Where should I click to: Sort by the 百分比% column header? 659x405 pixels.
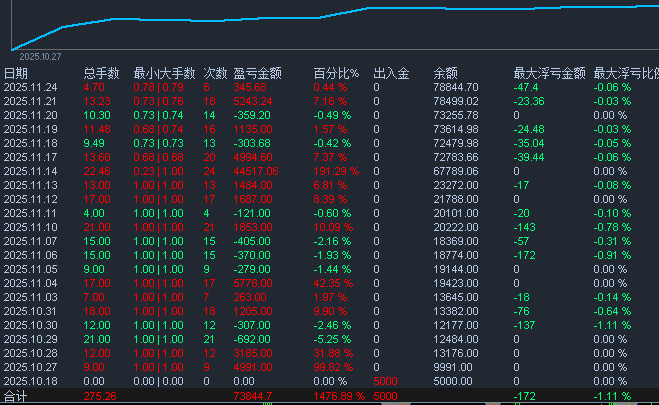[x=336, y=73]
